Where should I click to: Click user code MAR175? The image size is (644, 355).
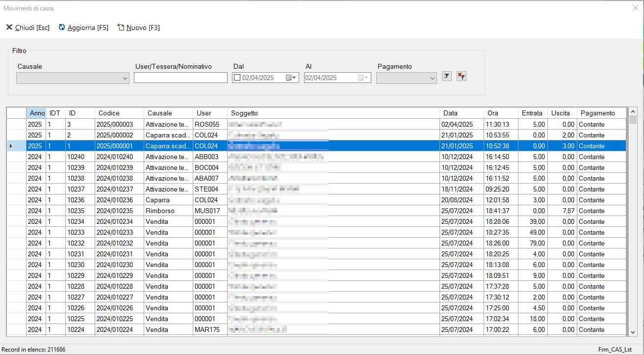click(x=210, y=329)
